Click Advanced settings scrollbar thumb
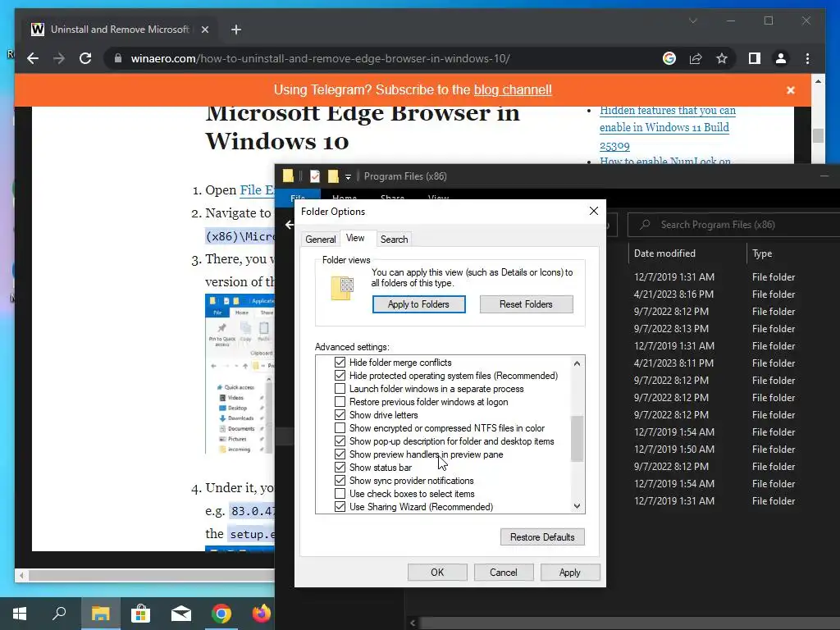This screenshot has width=840, height=630. coord(577,438)
